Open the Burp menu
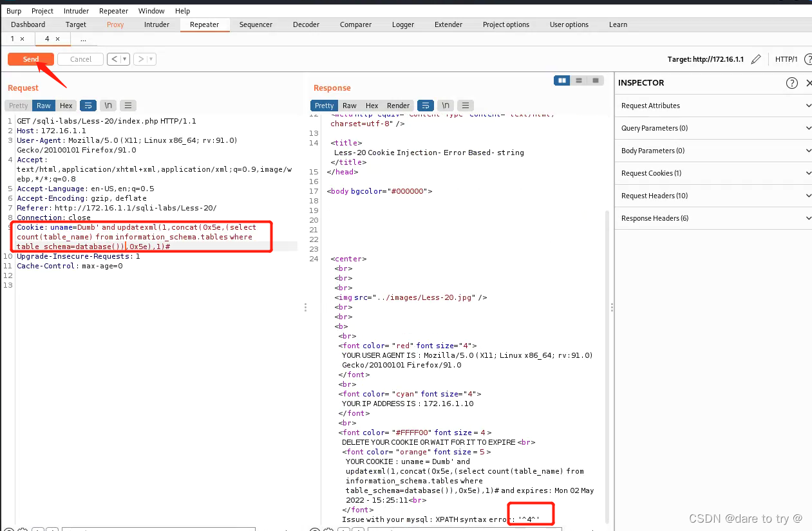Viewport: 812px width, 531px height. click(14, 11)
